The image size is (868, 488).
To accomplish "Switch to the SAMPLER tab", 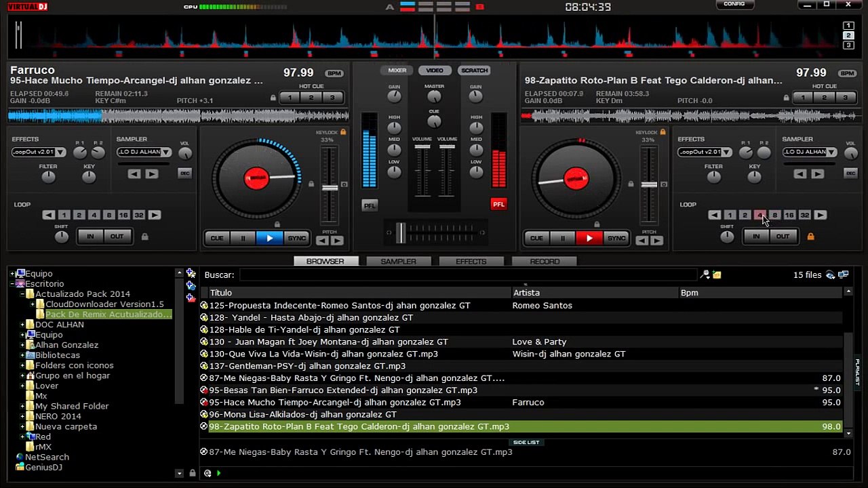I will (x=398, y=261).
